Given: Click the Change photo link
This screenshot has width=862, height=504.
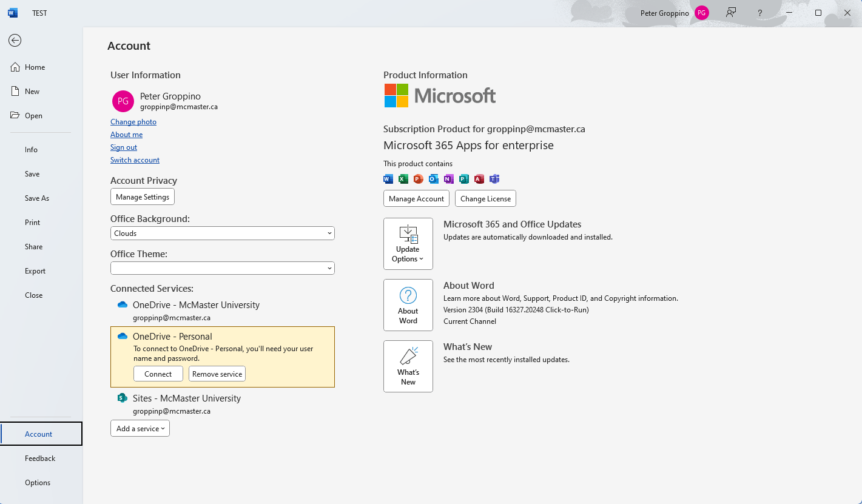Looking at the screenshot, I should 133,122.
